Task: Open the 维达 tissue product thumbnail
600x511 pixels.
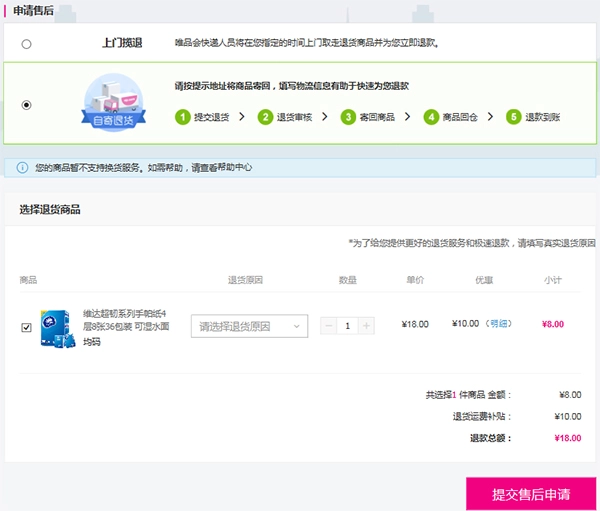Action: [57, 328]
